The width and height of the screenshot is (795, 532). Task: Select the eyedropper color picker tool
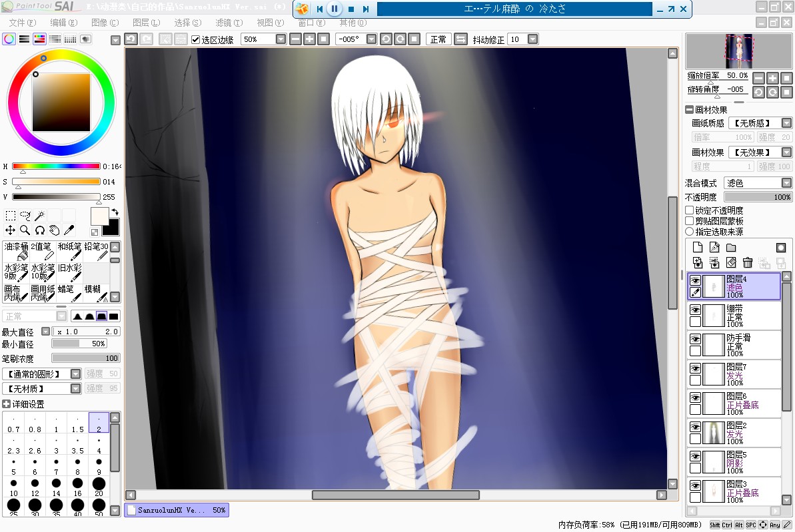tap(69, 230)
